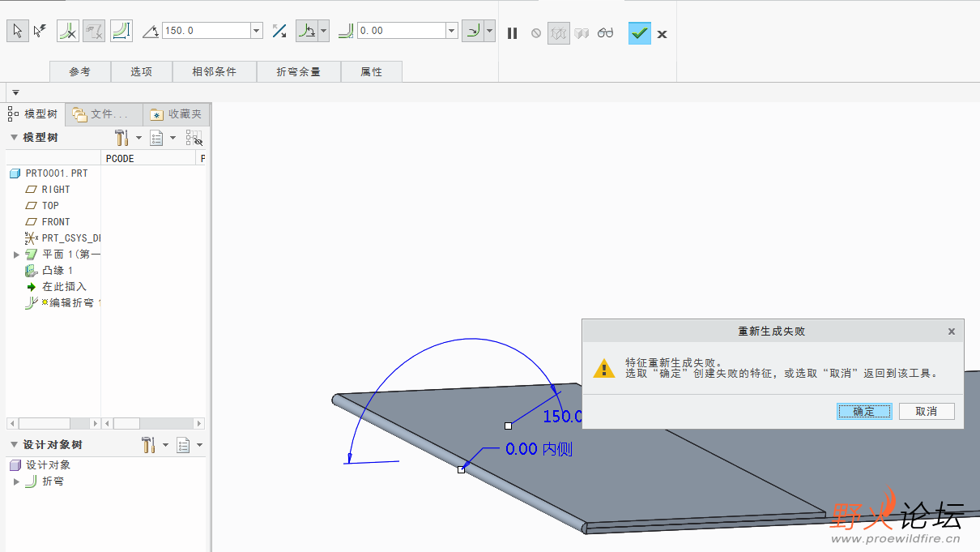This screenshot has height=552, width=980.
Task: Open the radius value dropdown
Action: point(452,31)
